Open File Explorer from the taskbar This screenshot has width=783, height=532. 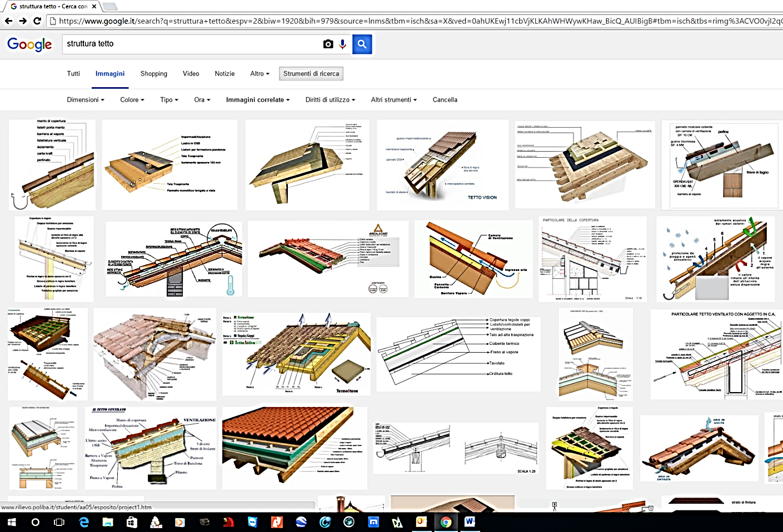point(108,522)
